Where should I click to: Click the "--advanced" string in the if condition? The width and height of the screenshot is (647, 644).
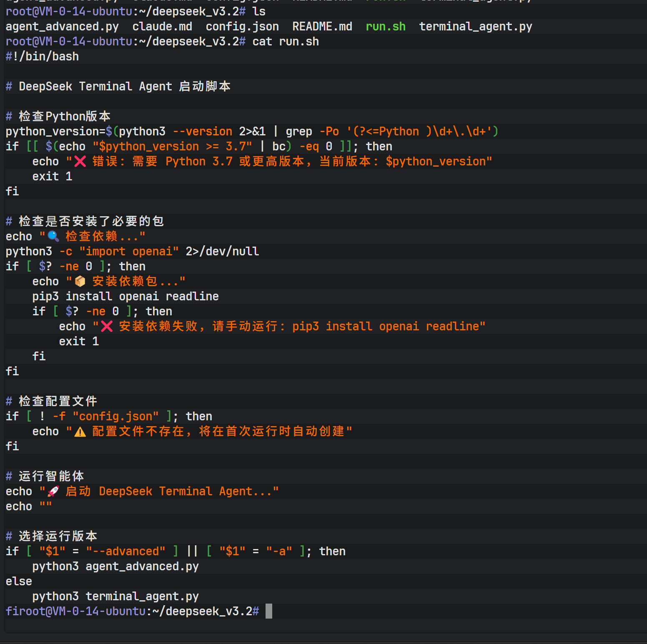pos(125,552)
